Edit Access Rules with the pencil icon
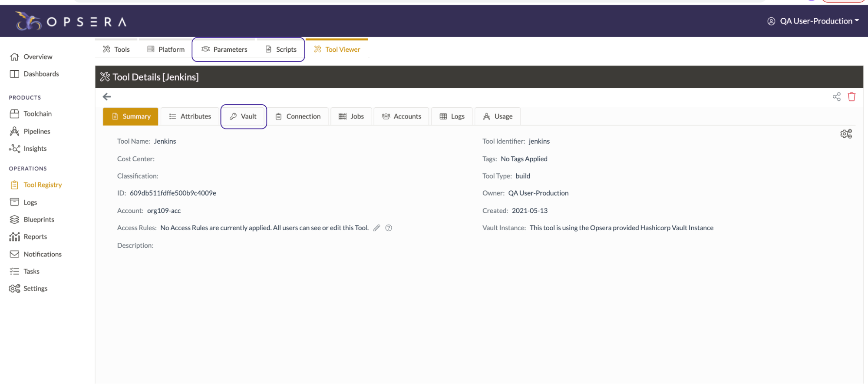This screenshot has height=384, width=868. (377, 228)
